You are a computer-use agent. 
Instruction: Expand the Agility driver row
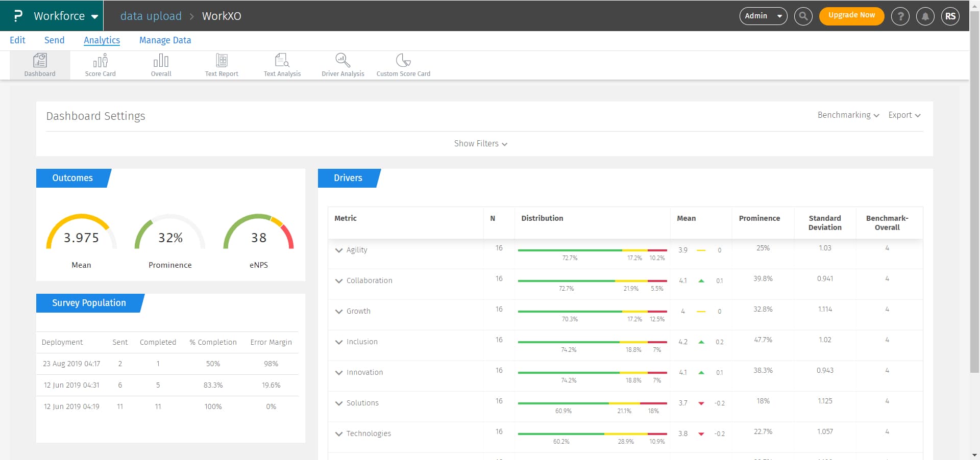[339, 250]
